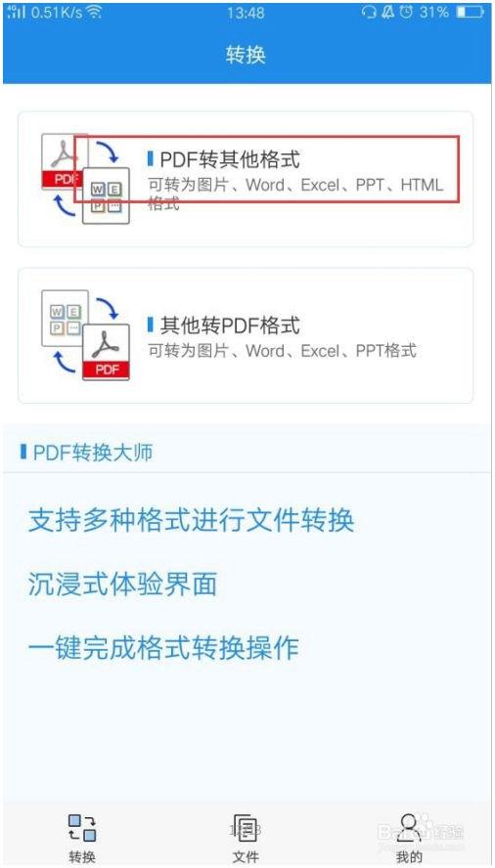Image resolution: width=495 pixels, height=868 pixels.
Task: Open the 文件 documents icon in bottom bar
Action: (245, 828)
